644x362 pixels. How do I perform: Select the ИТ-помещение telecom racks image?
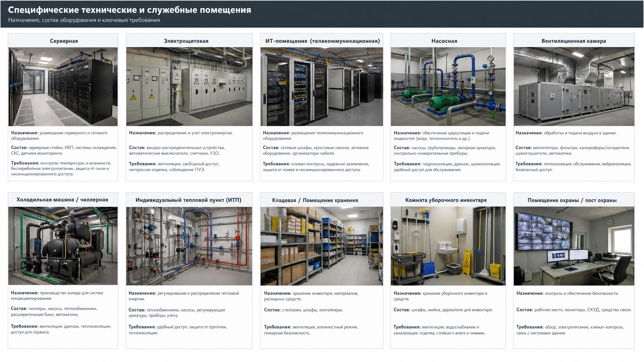322,87
